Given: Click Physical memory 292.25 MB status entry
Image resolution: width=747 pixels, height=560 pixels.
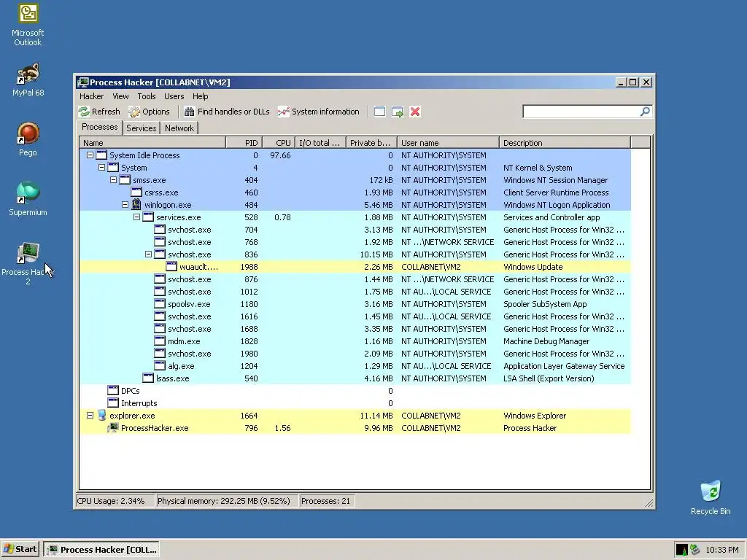Looking at the screenshot, I should pos(227,501).
